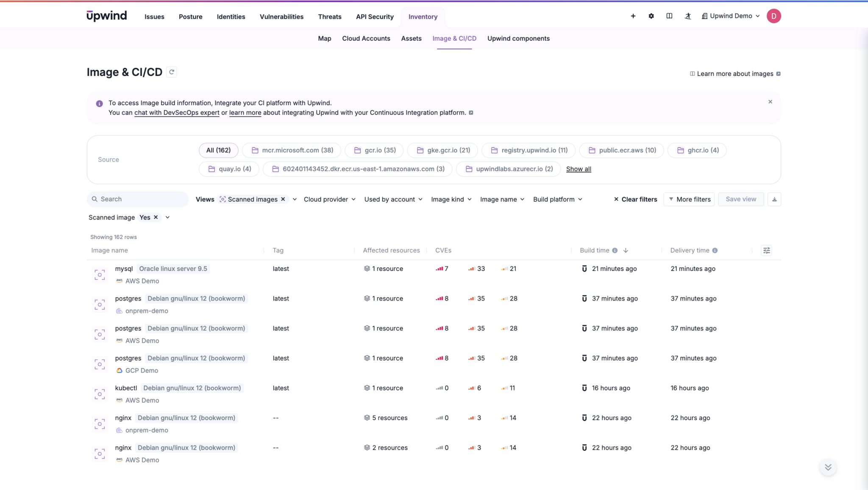Switch to the Cloud Accounts tab

[366, 38]
